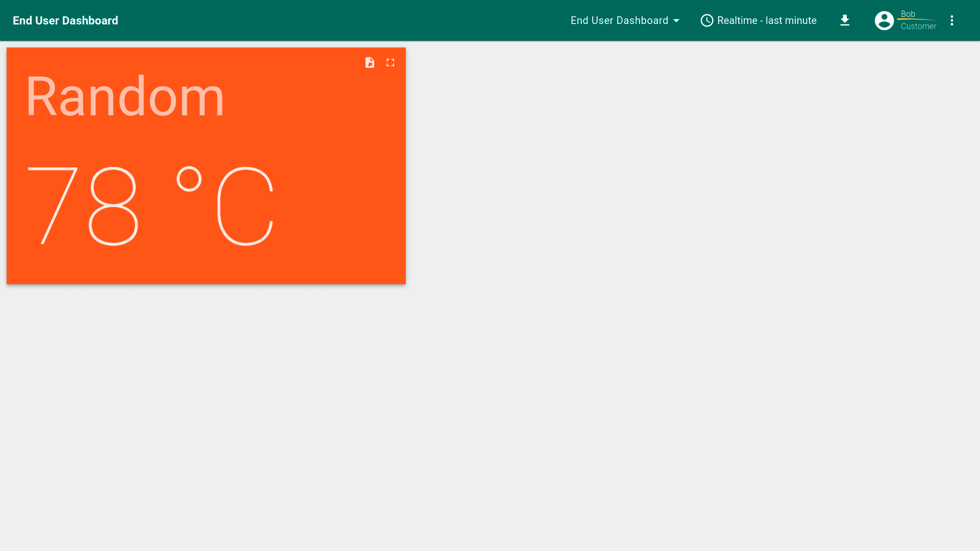The width and height of the screenshot is (980, 551).
Task: Click the clock icon beside Realtime
Action: [707, 20]
